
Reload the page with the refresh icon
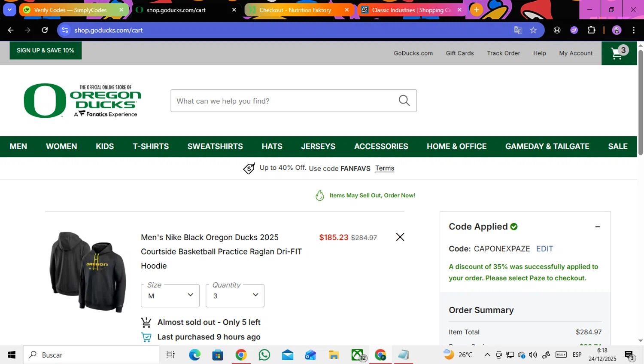pos(45,30)
